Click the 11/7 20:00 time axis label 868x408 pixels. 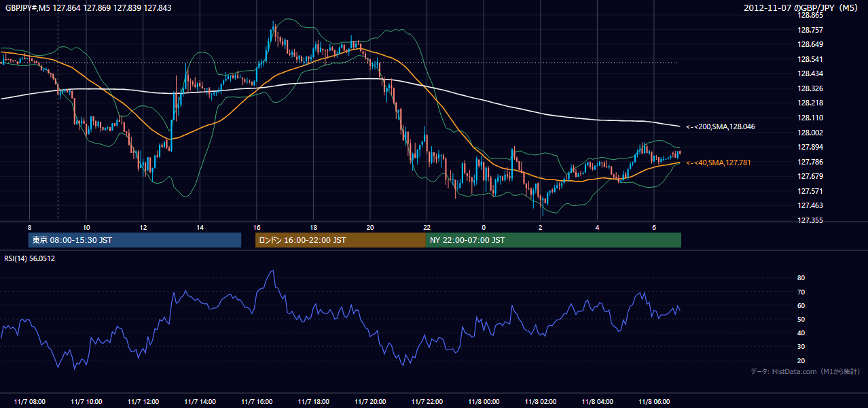coord(369,402)
